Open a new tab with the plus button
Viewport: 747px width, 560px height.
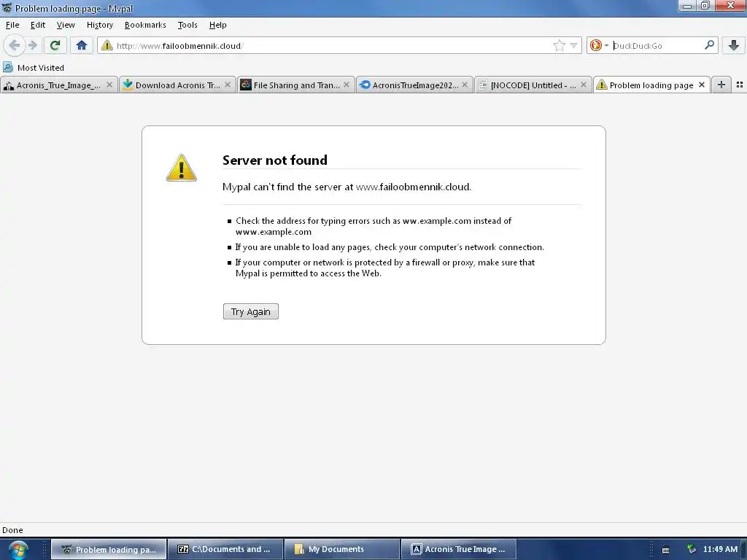click(x=721, y=85)
